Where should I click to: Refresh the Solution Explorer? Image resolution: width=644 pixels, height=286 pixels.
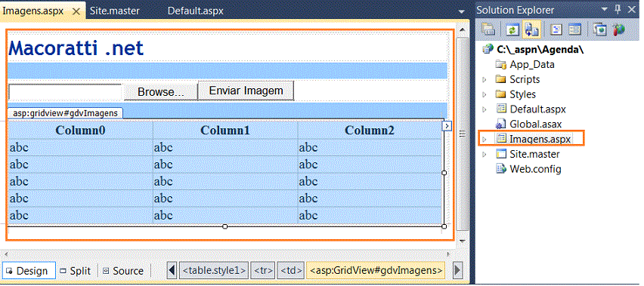click(512, 29)
